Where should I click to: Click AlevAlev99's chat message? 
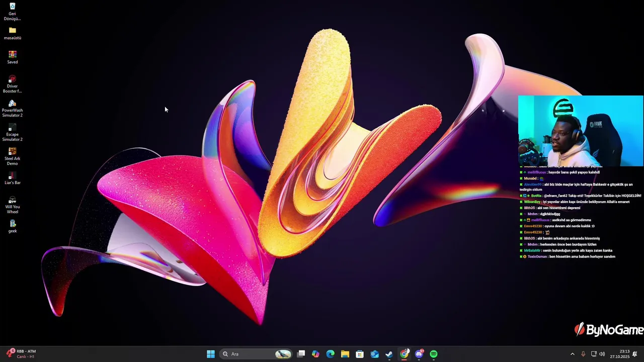[577, 187]
